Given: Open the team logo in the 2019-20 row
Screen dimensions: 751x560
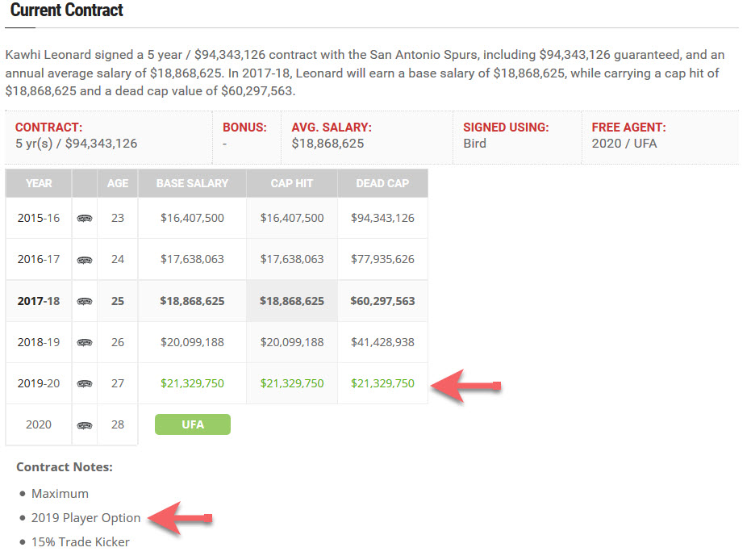Looking at the screenshot, I should click(x=85, y=383).
